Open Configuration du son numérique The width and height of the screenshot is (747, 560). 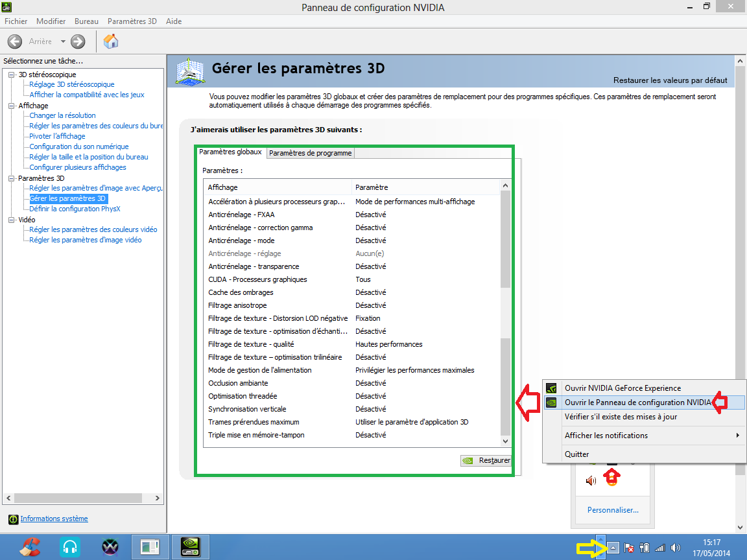pos(79,146)
